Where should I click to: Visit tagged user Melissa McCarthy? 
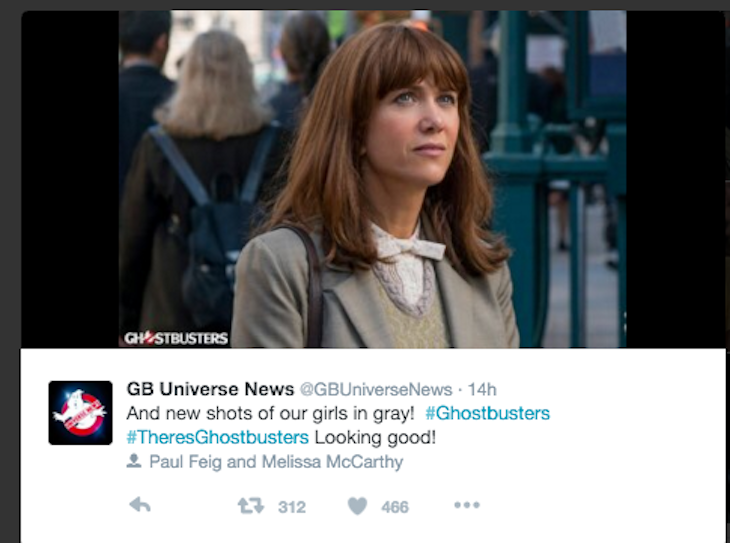pyautogui.click(x=332, y=462)
